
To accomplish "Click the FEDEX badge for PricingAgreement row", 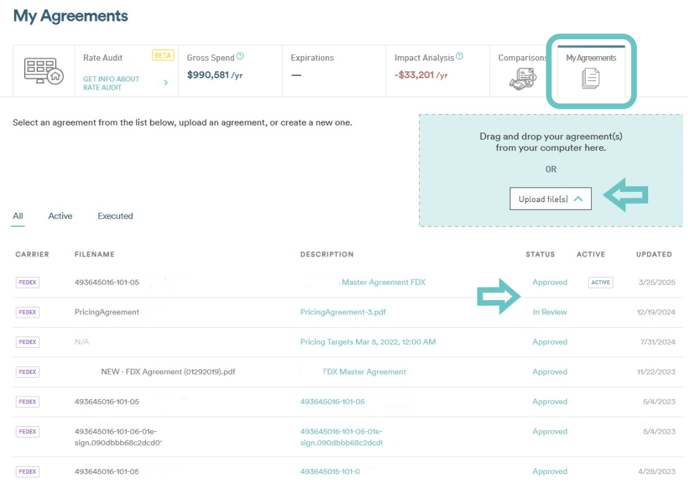I will 27,312.
